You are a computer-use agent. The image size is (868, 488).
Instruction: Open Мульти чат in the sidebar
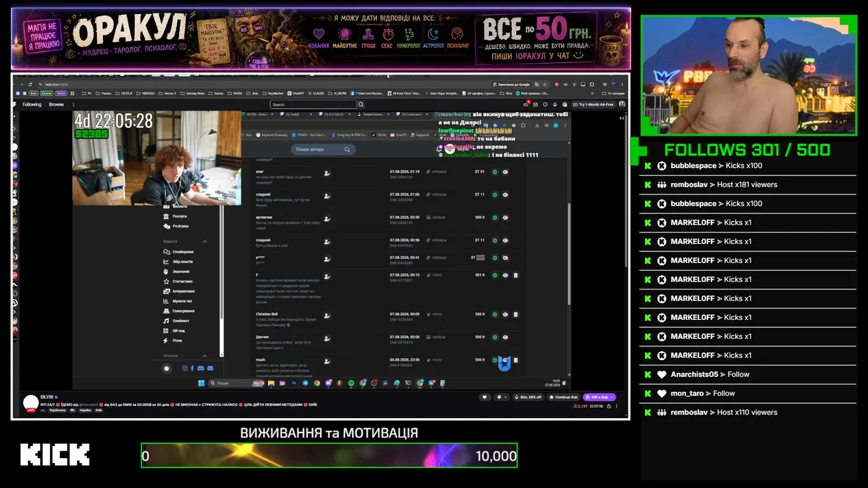coord(178,301)
